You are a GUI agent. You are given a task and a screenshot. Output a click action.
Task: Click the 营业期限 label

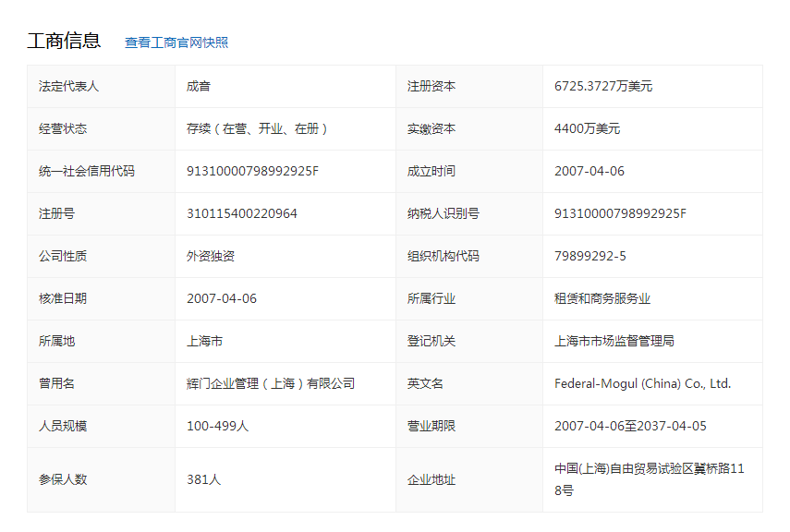[x=431, y=426]
